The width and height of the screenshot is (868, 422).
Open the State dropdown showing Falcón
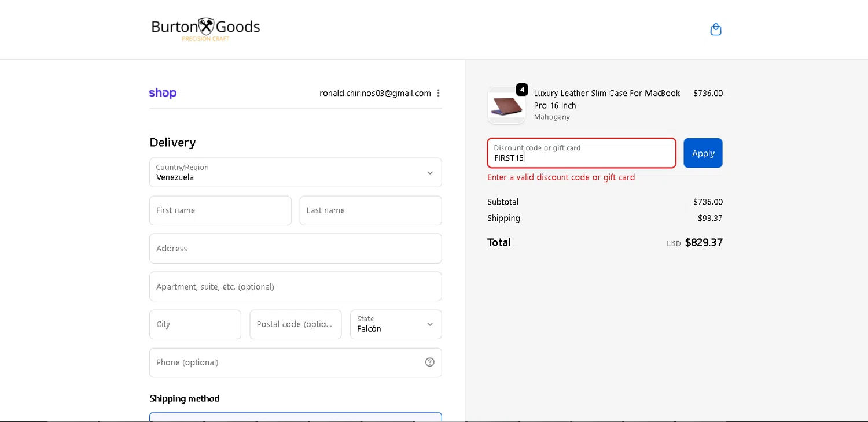point(396,324)
